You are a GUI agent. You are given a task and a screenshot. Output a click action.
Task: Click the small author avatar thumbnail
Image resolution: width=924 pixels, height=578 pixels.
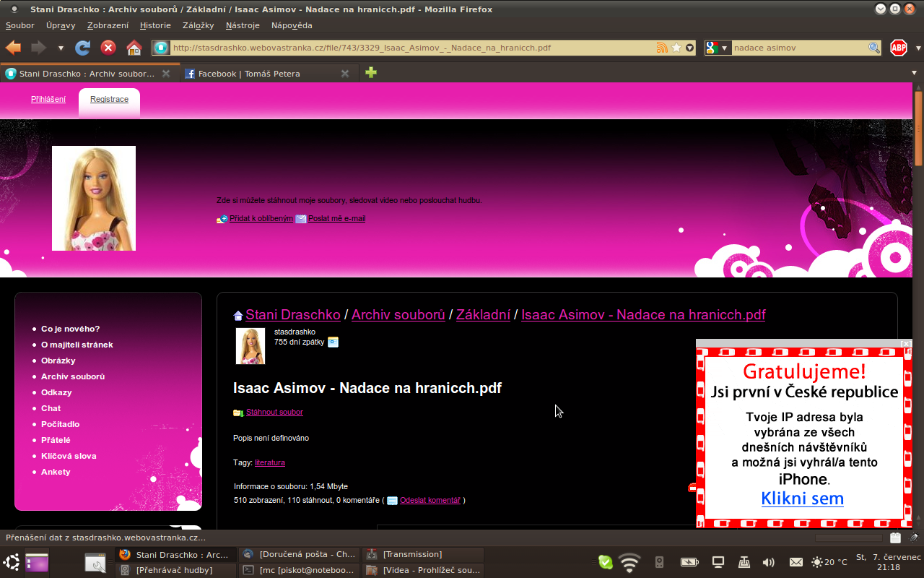coord(250,346)
